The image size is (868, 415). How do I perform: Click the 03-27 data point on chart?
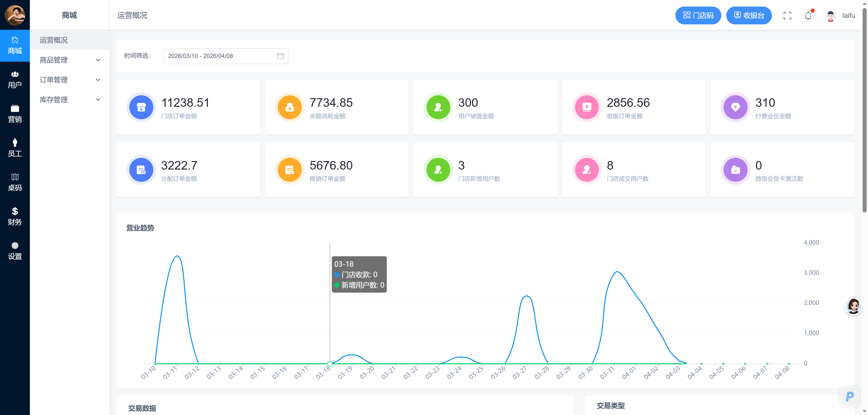pyautogui.click(x=526, y=296)
